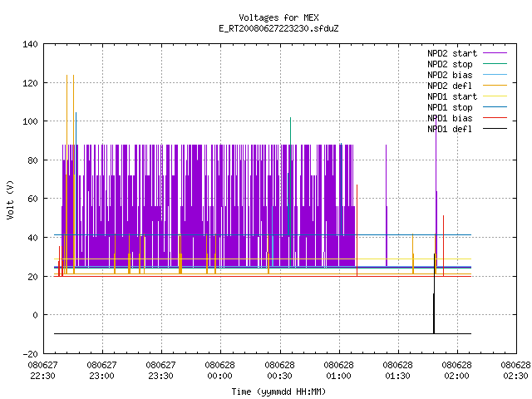Click the y-axis tick value 40
Image resolution: width=532 pixels, height=399 pixels.
coord(32,238)
